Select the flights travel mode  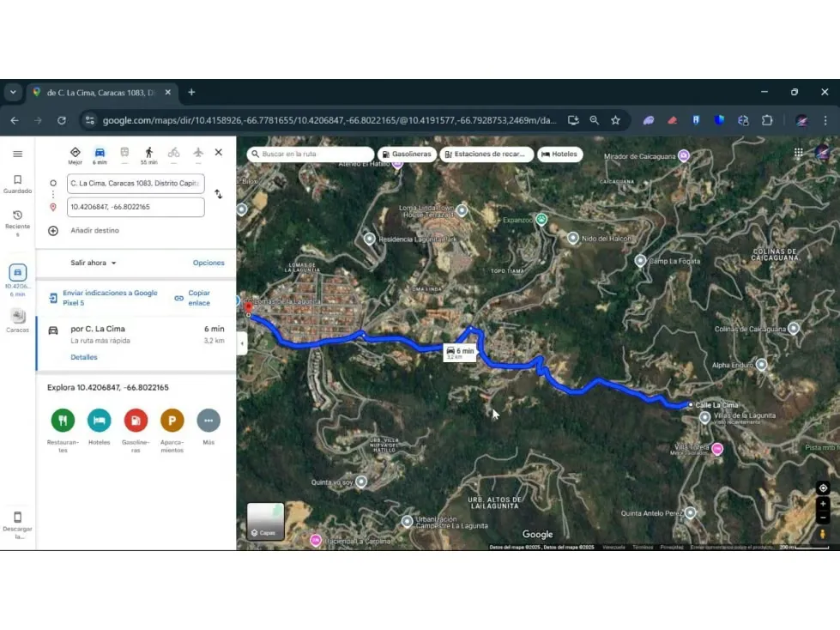198,155
